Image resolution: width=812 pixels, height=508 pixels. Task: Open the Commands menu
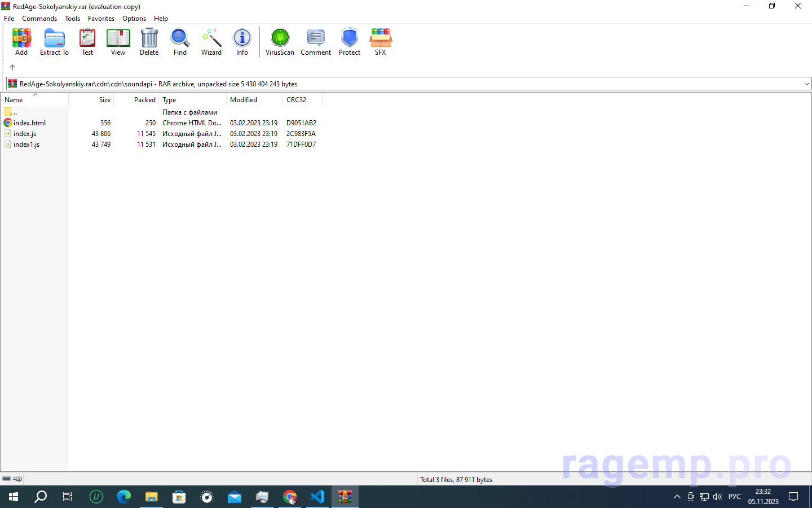coord(39,19)
